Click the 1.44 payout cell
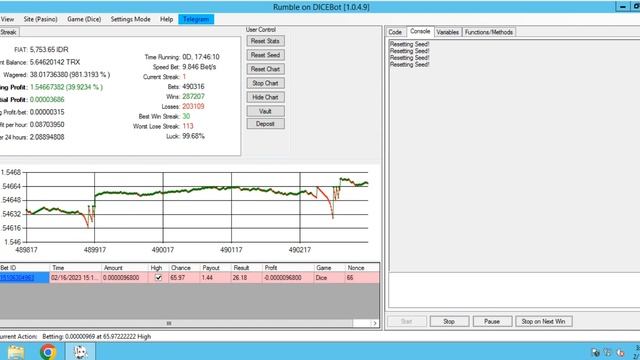 [x=215, y=278]
